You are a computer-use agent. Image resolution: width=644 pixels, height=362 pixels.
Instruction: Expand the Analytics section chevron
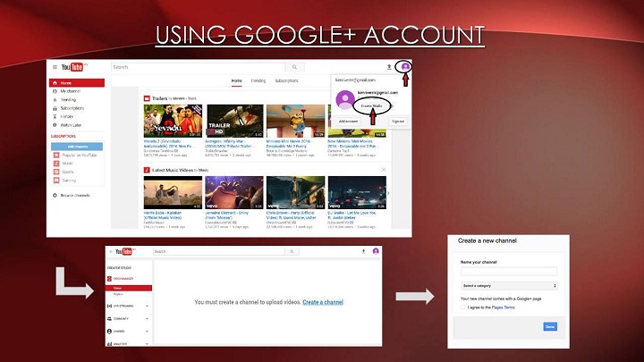coord(147,343)
